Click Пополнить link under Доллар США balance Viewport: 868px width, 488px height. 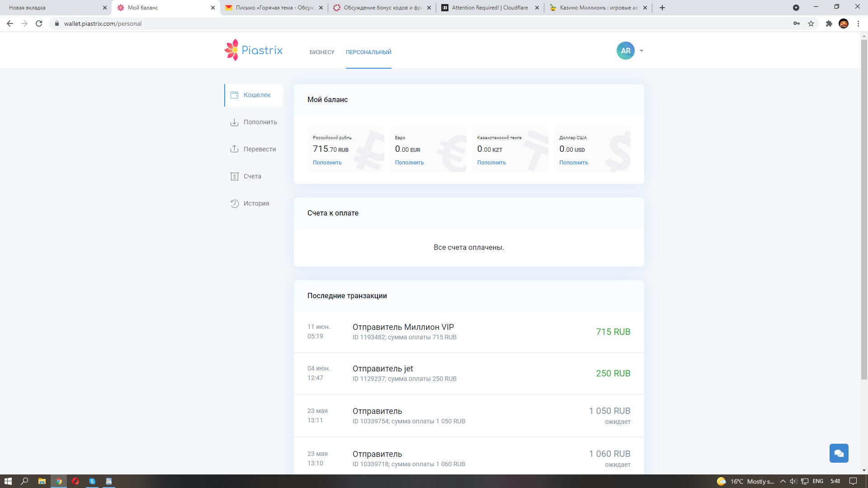click(573, 163)
